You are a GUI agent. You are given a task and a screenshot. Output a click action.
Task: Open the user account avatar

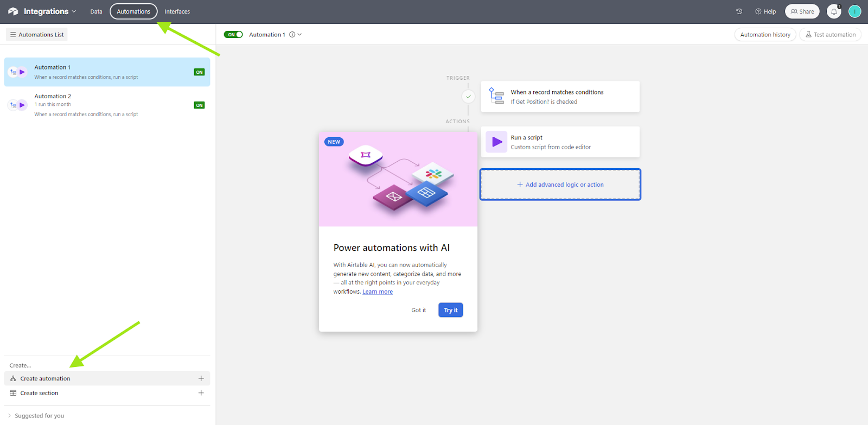tap(855, 11)
